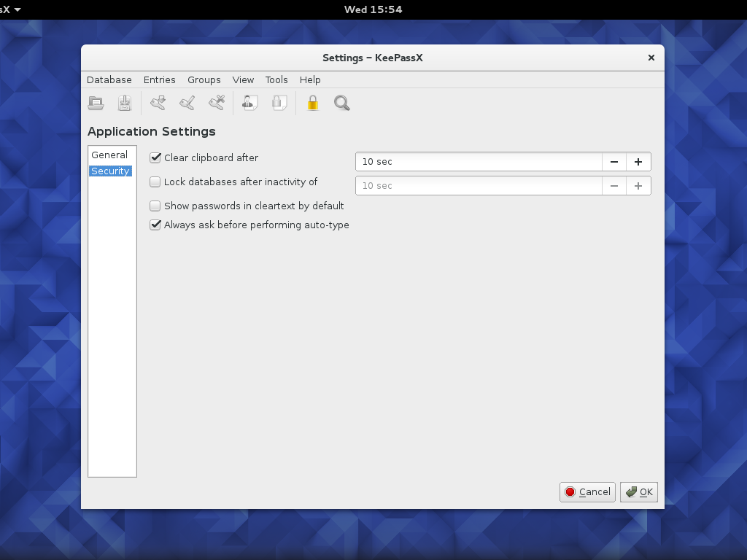Confirm settings with the OK button
The width and height of the screenshot is (747, 560).
639,492
